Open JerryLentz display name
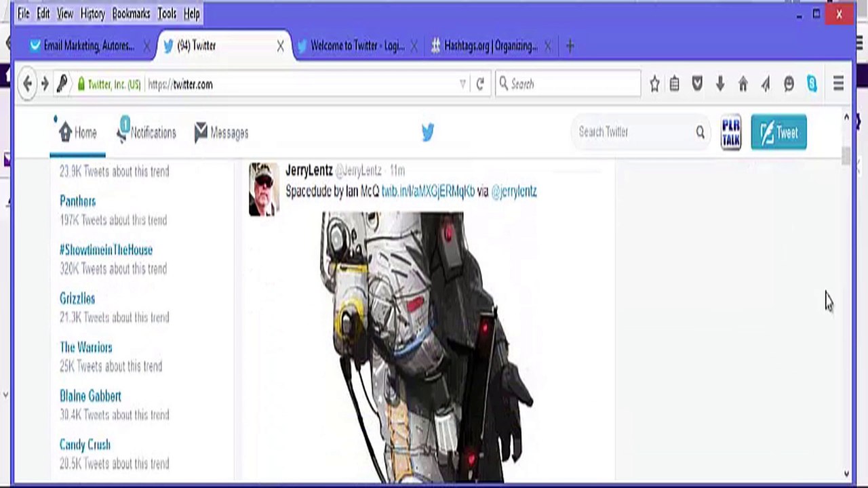The image size is (868, 488). (309, 170)
